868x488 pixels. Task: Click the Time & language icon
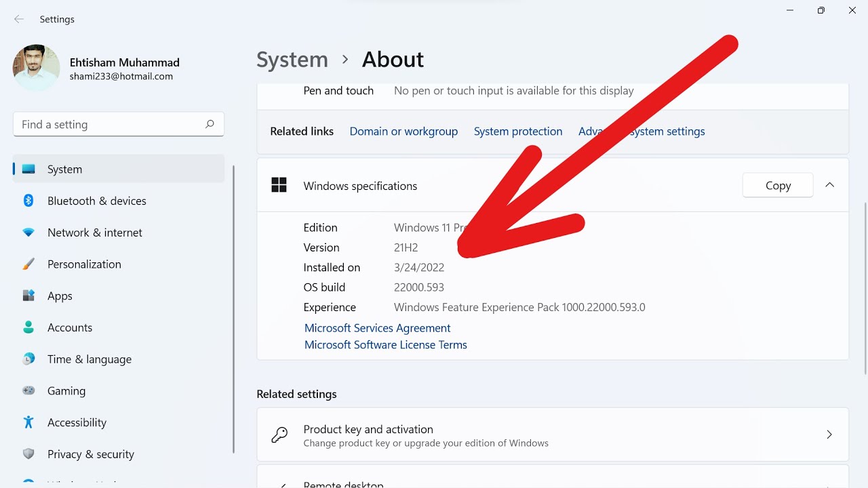click(x=28, y=359)
